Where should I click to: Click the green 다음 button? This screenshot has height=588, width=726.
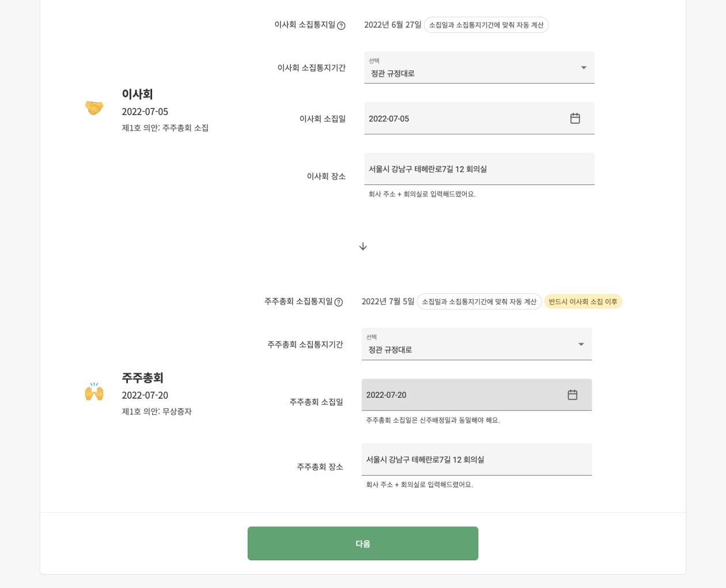pyautogui.click(x=363, y=543)
